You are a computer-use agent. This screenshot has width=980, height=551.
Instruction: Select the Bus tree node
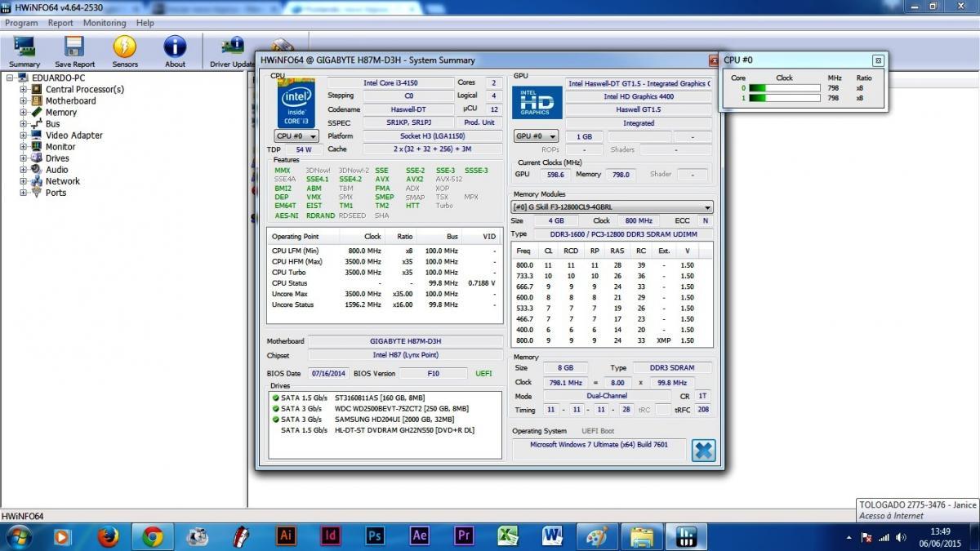[52, 124]
